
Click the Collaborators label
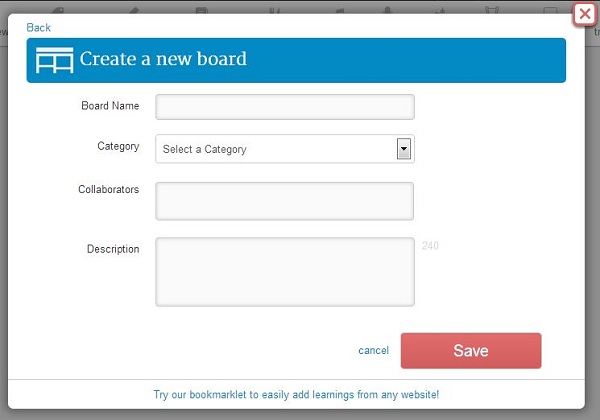[108, 189]
